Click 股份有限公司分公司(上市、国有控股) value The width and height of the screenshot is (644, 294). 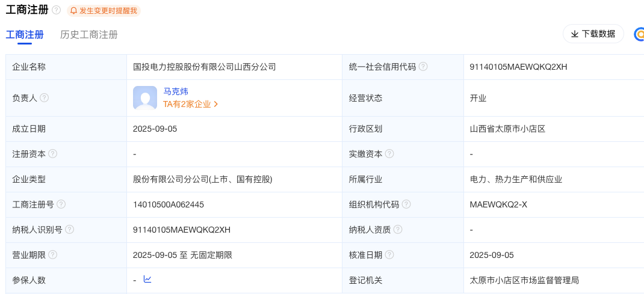point(202,179)
